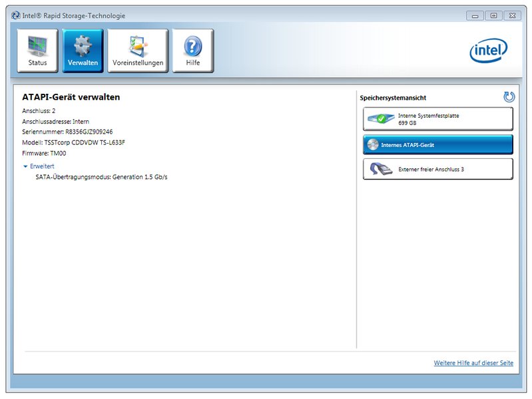Select Internes ATAPI-Gerät entry
Image resolution: width=532 pixels, height=399 pixels.
[x=437, y=145]
